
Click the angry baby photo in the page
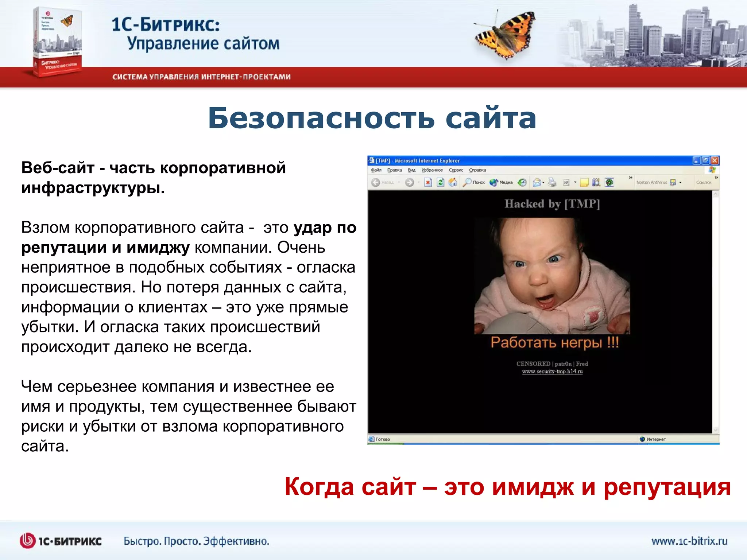[552, 276]
